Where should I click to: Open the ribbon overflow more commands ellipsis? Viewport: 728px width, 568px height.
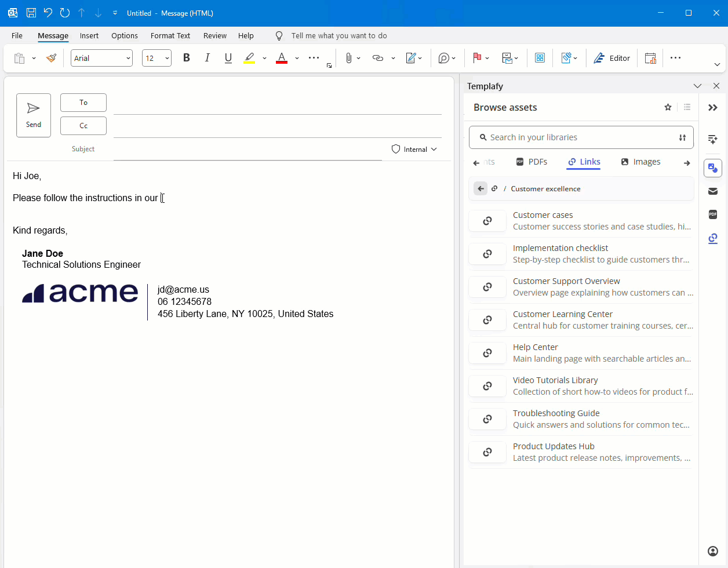[675, 58]
